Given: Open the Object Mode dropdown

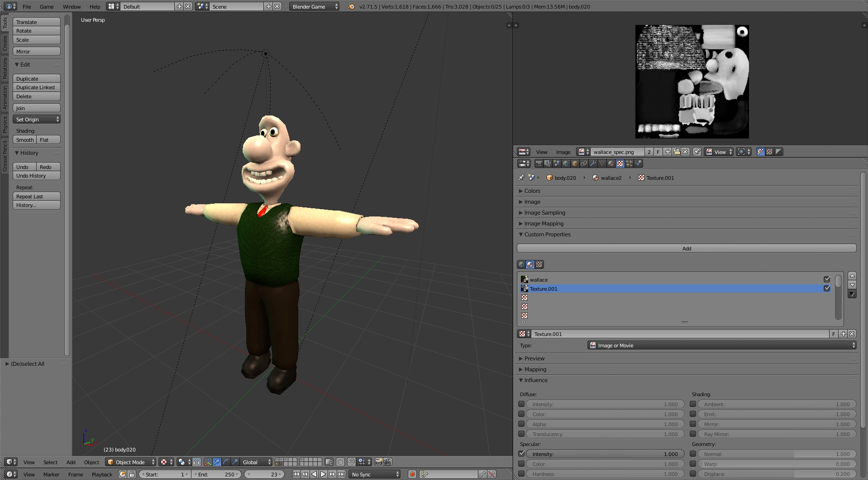Looking at the screenshot, I should click(x=130, y=462).
